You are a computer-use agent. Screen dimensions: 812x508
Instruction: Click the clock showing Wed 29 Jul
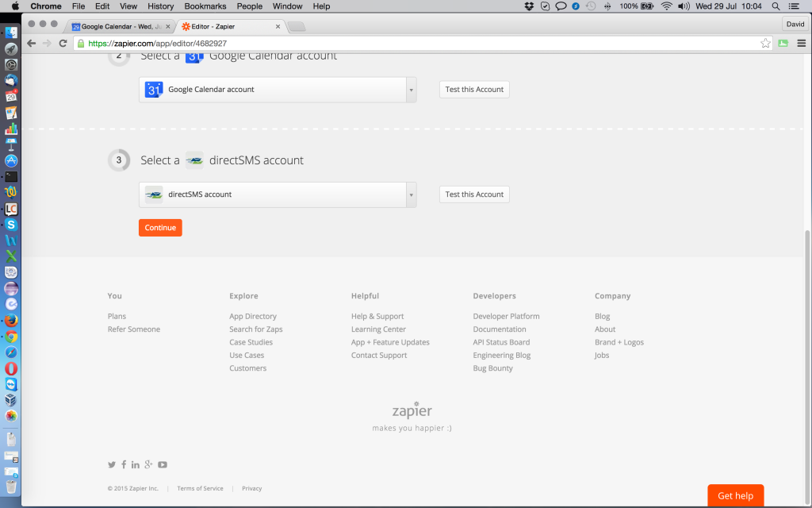[x=728, y=6]
